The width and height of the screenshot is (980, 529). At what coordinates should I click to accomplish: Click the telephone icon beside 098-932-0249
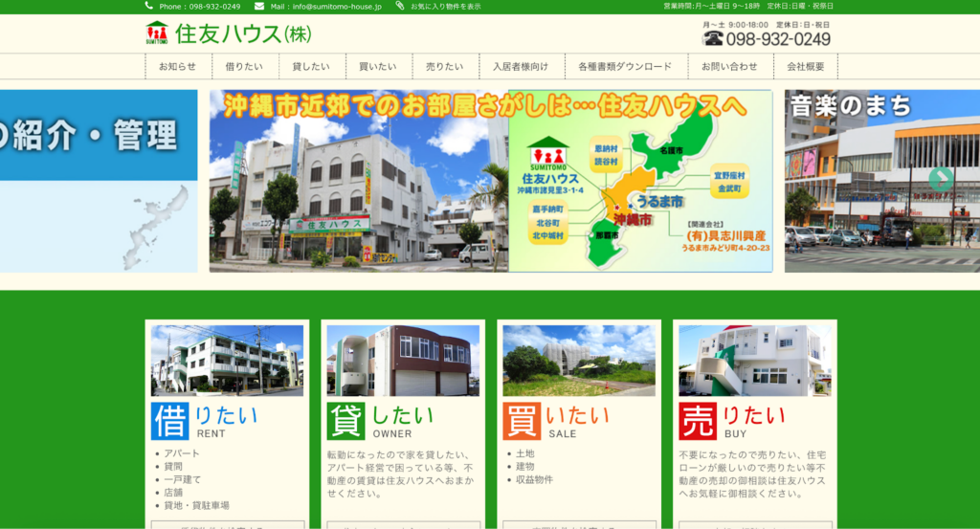tap(712, 38)
